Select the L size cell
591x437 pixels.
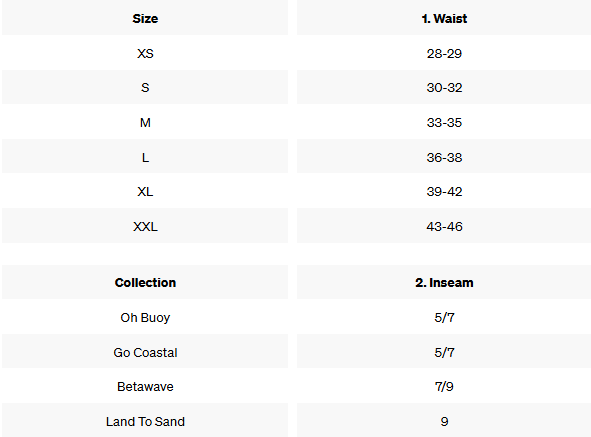145,157
